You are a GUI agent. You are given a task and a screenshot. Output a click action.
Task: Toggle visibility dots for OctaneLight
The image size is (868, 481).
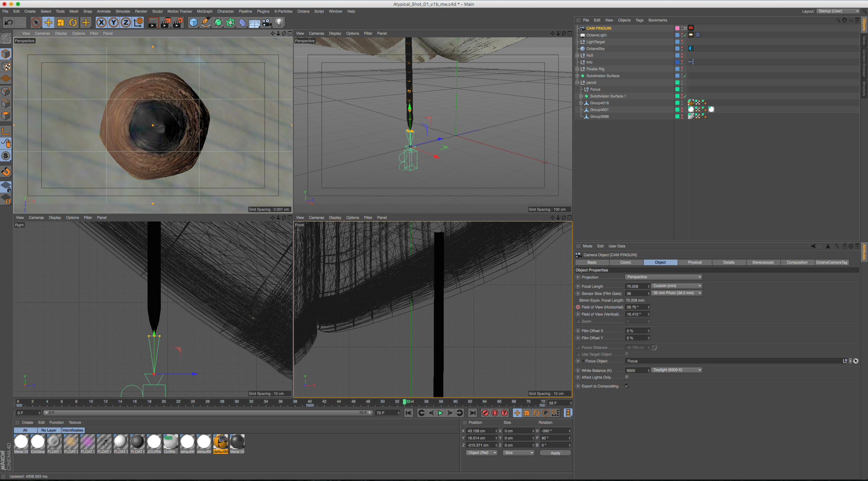[x=682, y=35]
